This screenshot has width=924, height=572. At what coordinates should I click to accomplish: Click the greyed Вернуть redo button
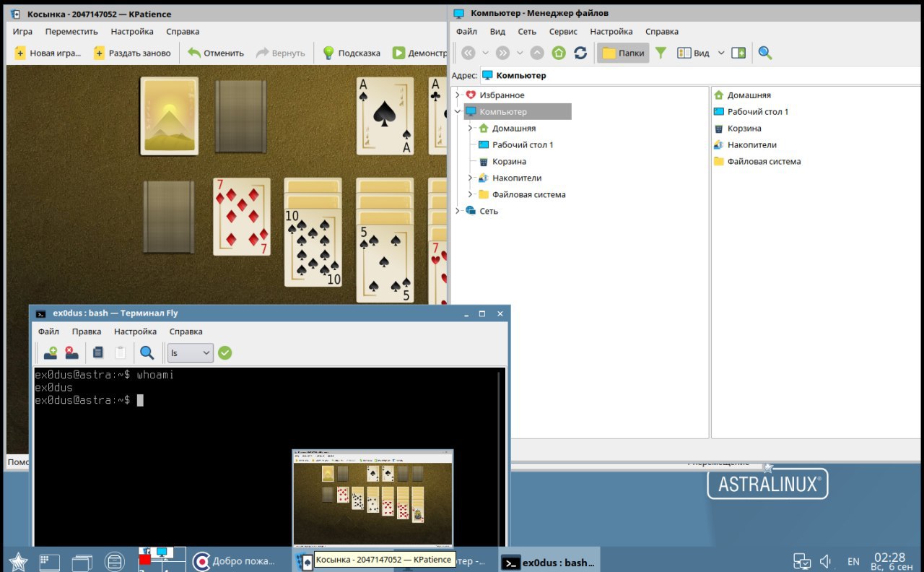click(x=281, y=53)
